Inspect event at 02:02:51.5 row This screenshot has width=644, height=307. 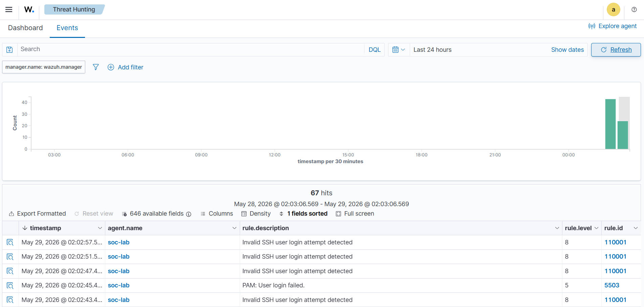[10, 257]
